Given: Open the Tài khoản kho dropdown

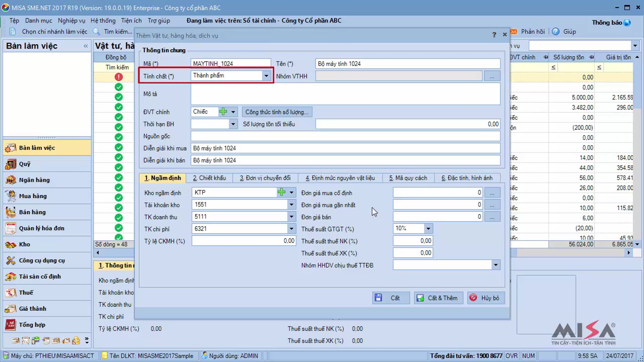Looking at the screenshot, I should (x=291, y=205).
